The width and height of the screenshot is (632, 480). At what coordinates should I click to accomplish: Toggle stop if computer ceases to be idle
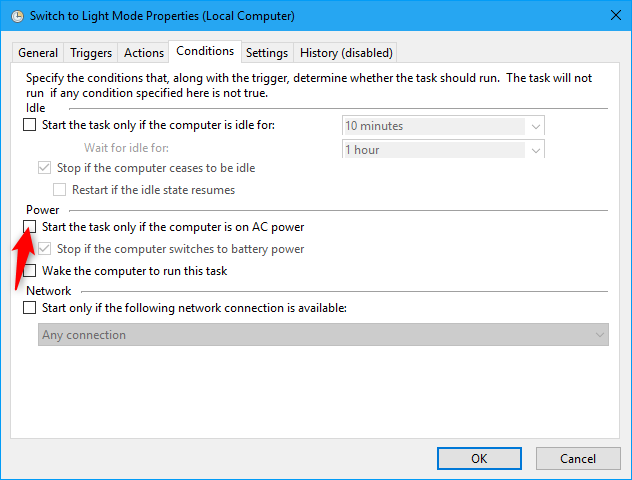click(44, 168)
